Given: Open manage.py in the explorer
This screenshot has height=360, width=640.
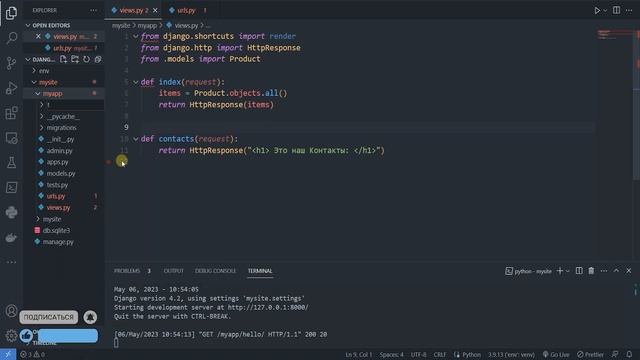Looking at the screenshot, I should [58, 242].
